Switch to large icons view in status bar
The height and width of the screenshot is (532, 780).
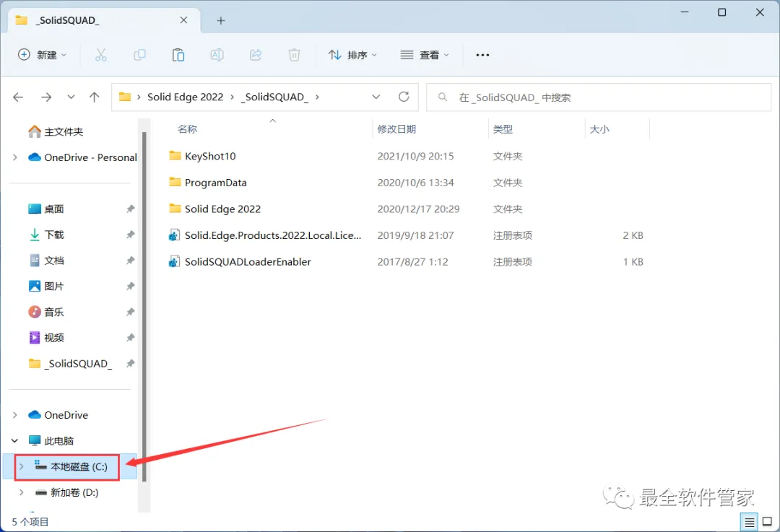pyautogui.click(x=768, y=522)
